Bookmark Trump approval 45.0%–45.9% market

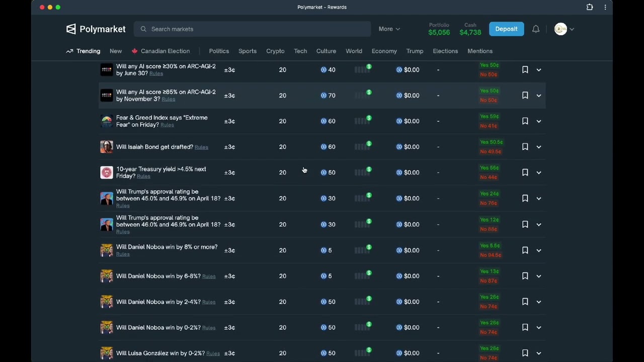525,199
